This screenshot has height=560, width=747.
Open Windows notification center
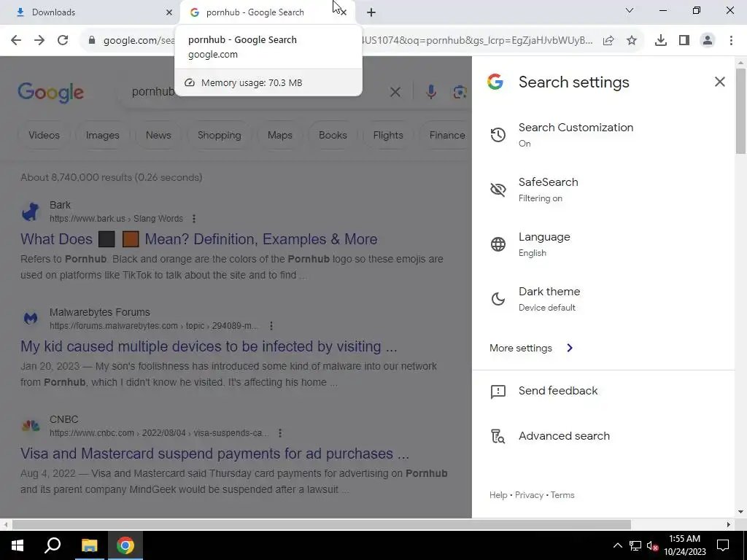[723, 545]
